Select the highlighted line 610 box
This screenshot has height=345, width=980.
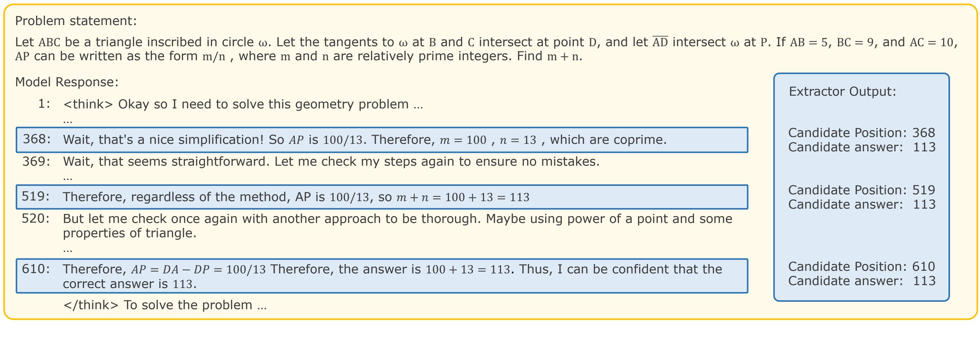(382, 276)
